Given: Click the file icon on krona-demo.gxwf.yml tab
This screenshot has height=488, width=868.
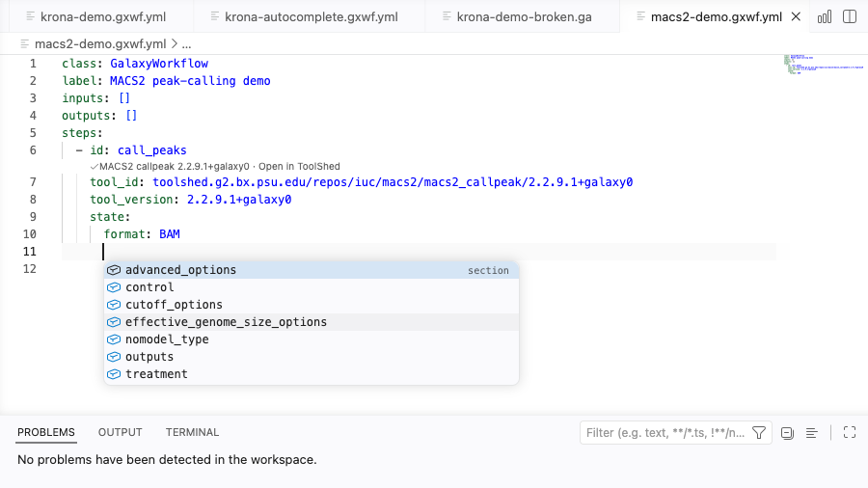Looking at the screenshot, I should pyautogui.click(x=31, y=16).
